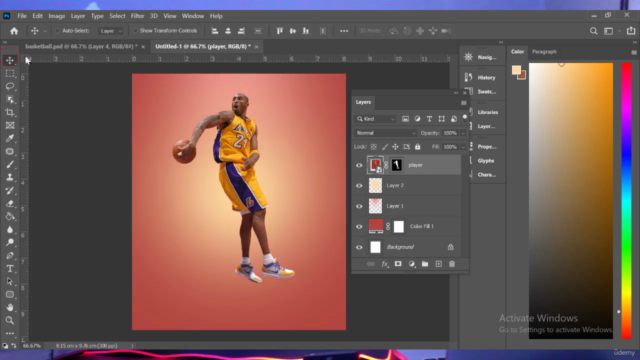This screenshot has height=360, width=640.
Task: Select the Dodge tool
Action: 10,243
